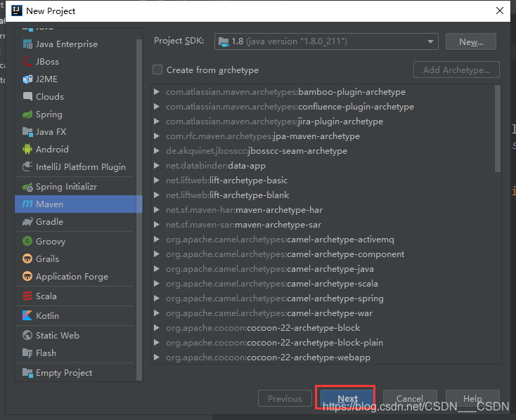Click the Static Web globe icon
This screenshot has height=420, width=516.
click(27, 336)
